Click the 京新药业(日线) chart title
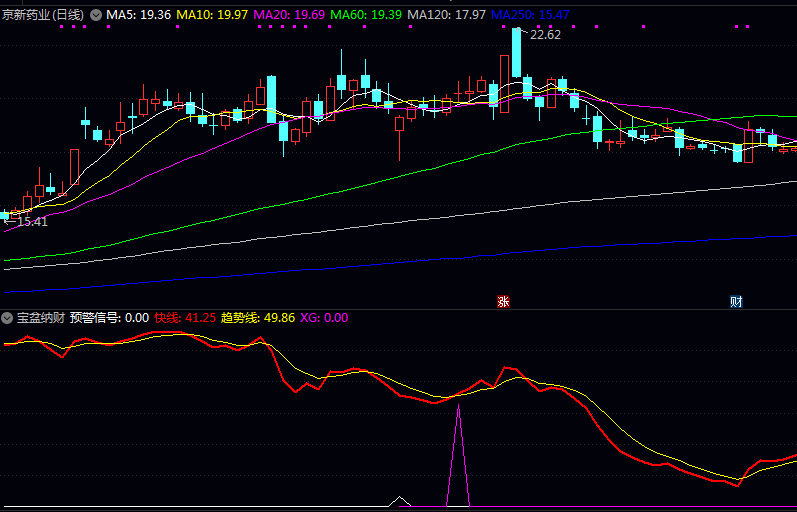This screenshot has height=512, width=797. point(44,15)
